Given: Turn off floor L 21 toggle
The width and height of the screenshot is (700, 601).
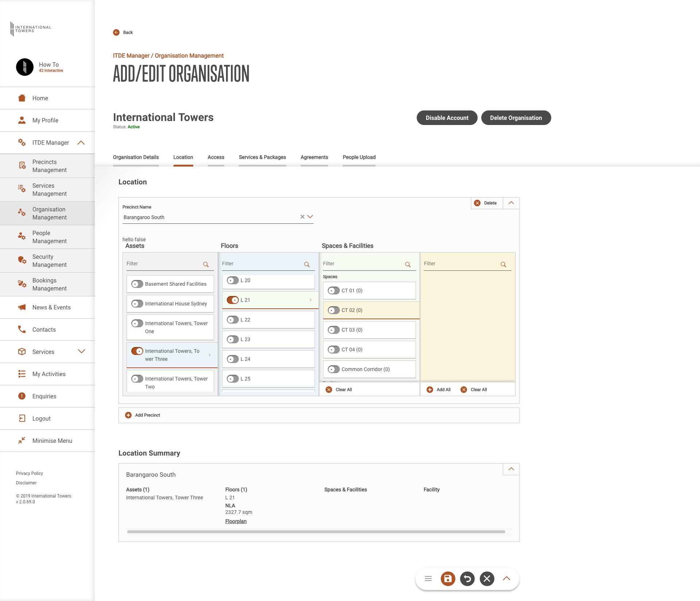Looking at the screenshot, I should click(233, 300).
